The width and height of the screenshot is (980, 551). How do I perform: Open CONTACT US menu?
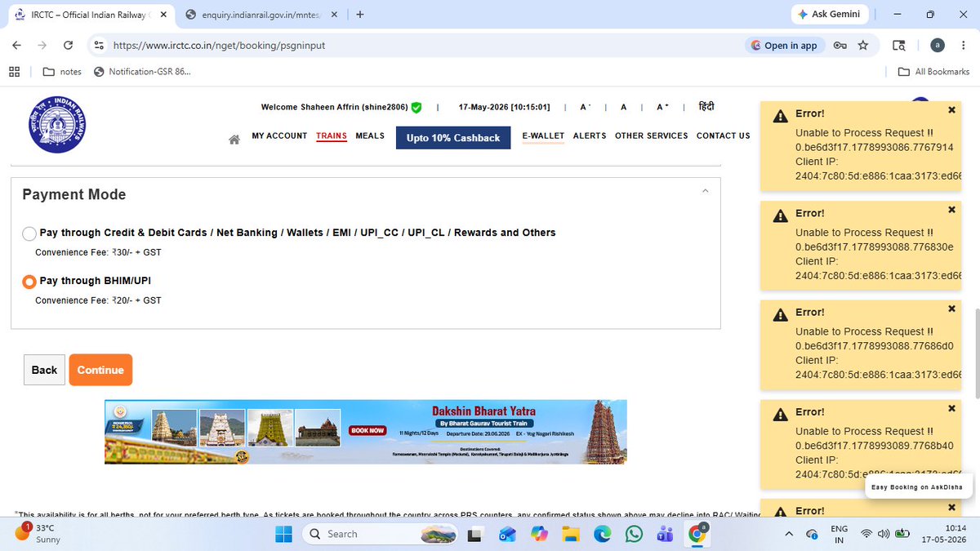tap(723, 136)
